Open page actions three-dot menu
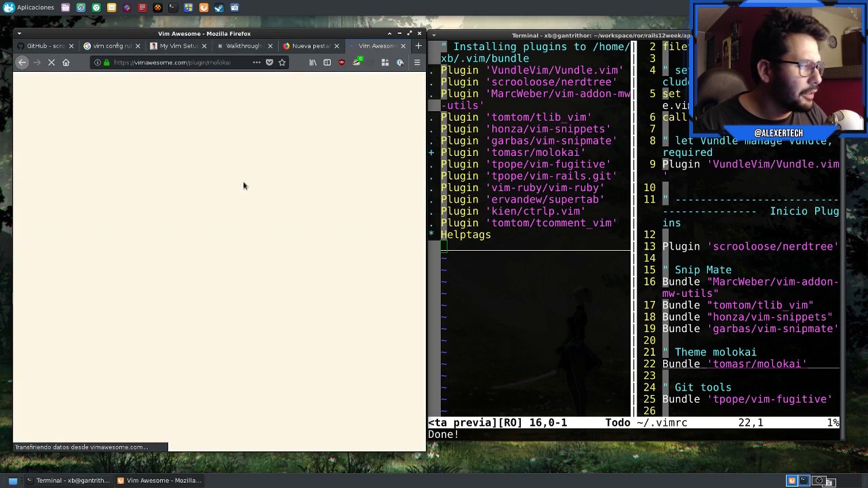868x488 pixels. (x=256, y=62)
